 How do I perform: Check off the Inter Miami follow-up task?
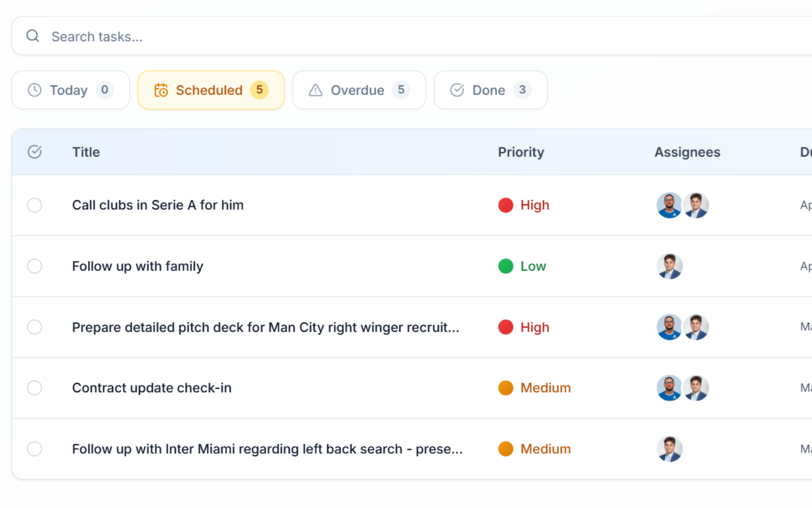pos(35,449)
